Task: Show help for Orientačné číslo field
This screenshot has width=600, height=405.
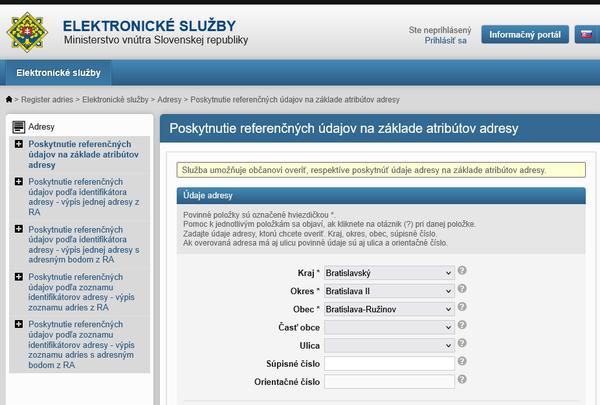Action: coord(462,380)
